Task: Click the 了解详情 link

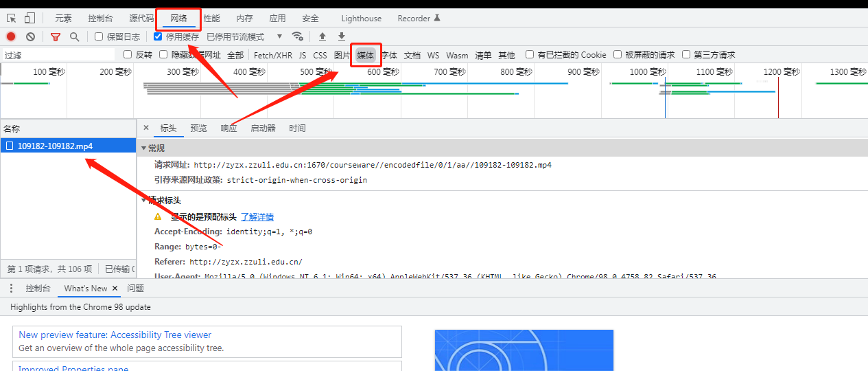Action: click(257, 216)
